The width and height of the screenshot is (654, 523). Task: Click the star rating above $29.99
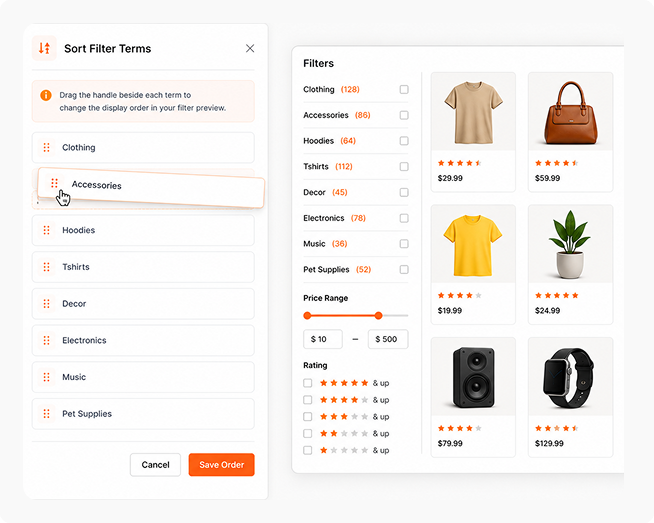pos(460,163)
